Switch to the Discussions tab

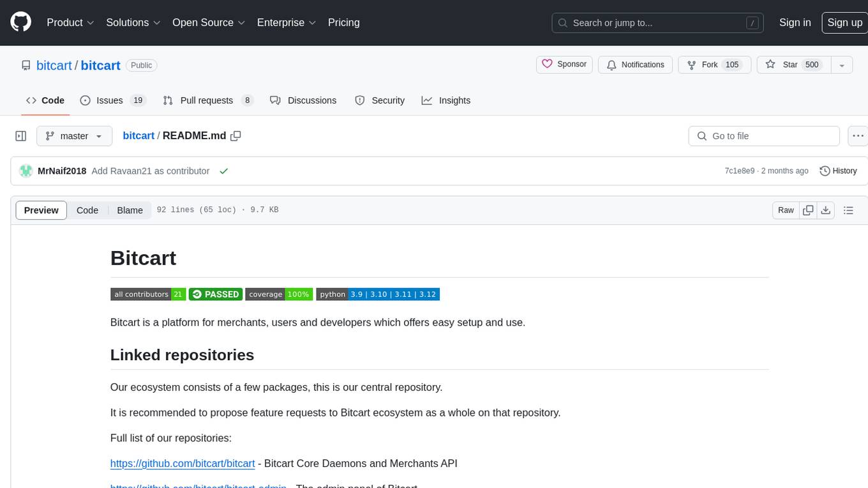[x=303, y=100]
